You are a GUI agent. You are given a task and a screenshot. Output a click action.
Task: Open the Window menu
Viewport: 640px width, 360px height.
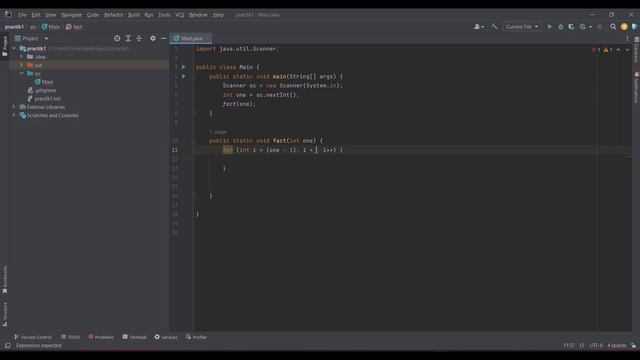pyautogui.click(x=198, y=15)
